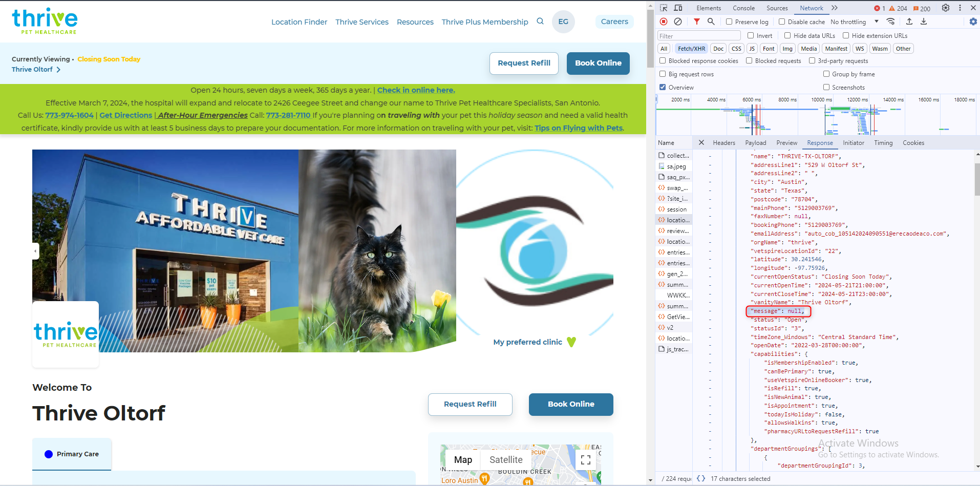Image resolution: width=980 pixels, height=486 pixels.
Task: Click the red error count badge
Action: tap(880, 8)
